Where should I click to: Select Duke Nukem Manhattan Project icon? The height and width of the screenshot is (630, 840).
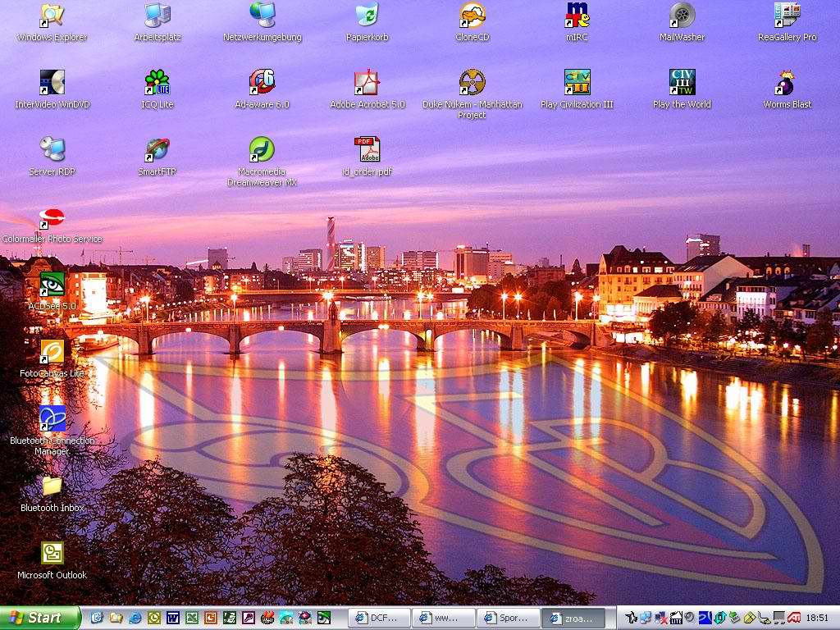point(472,95)
